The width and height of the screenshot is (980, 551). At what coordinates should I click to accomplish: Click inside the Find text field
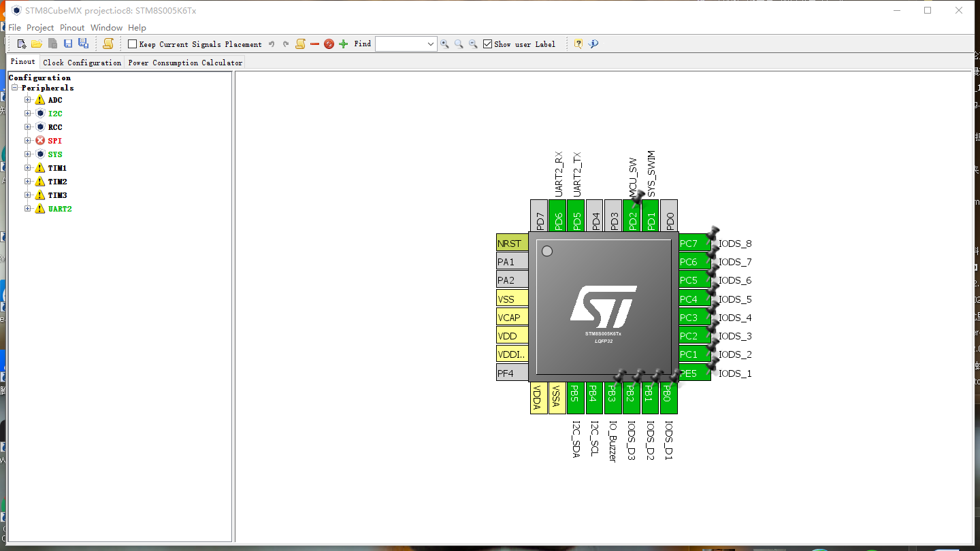pos(402,44)
